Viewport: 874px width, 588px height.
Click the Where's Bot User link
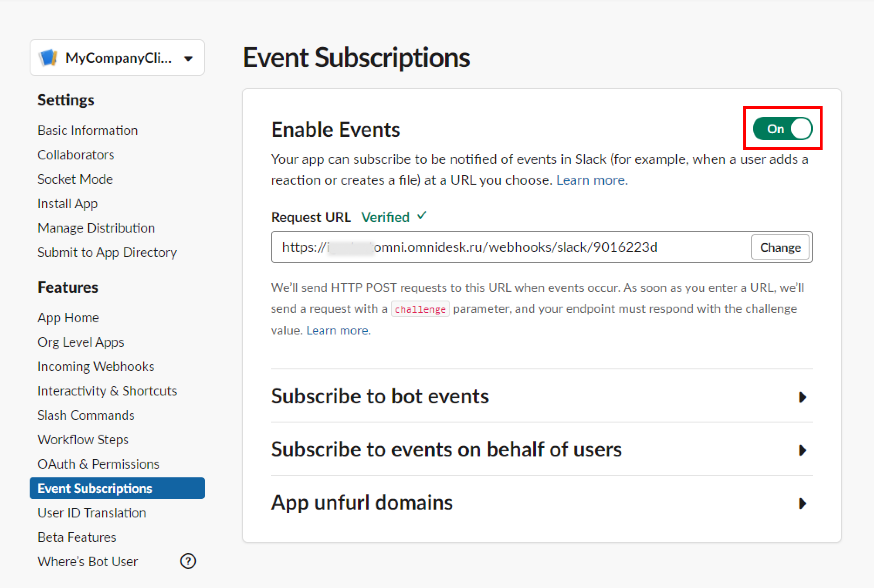(x=88, y=561)
